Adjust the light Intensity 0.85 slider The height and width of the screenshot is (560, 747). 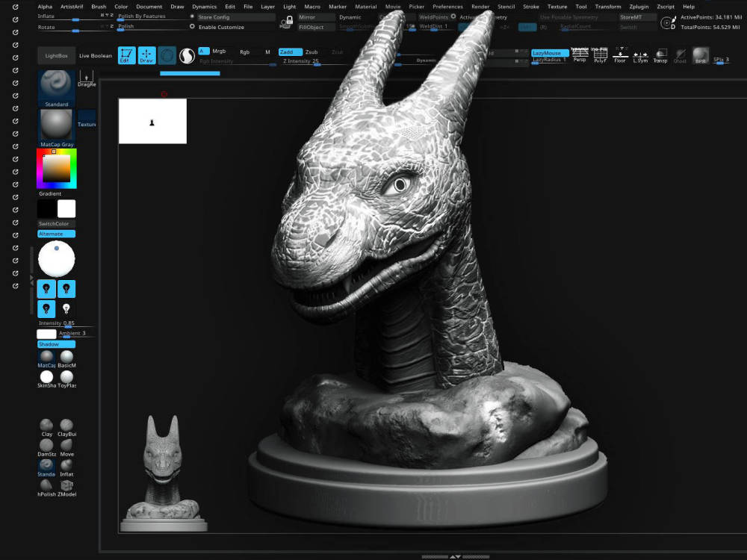point(66,323)
